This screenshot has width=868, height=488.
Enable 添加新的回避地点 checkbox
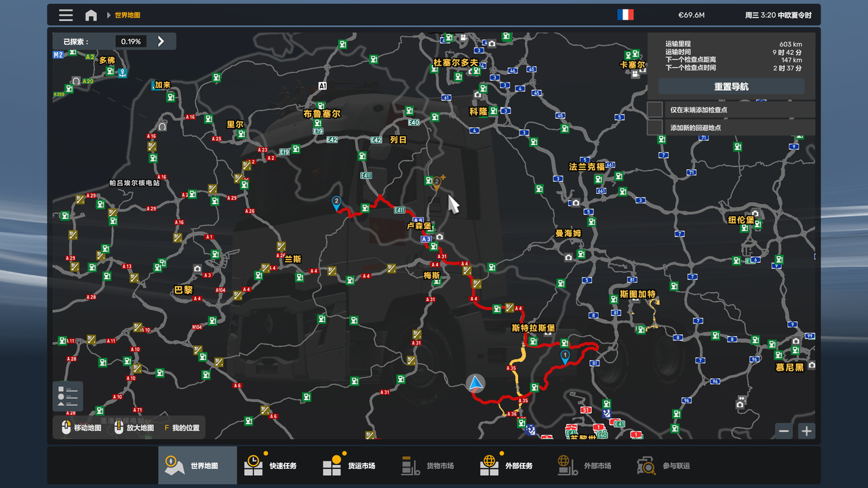click(654, 127)
